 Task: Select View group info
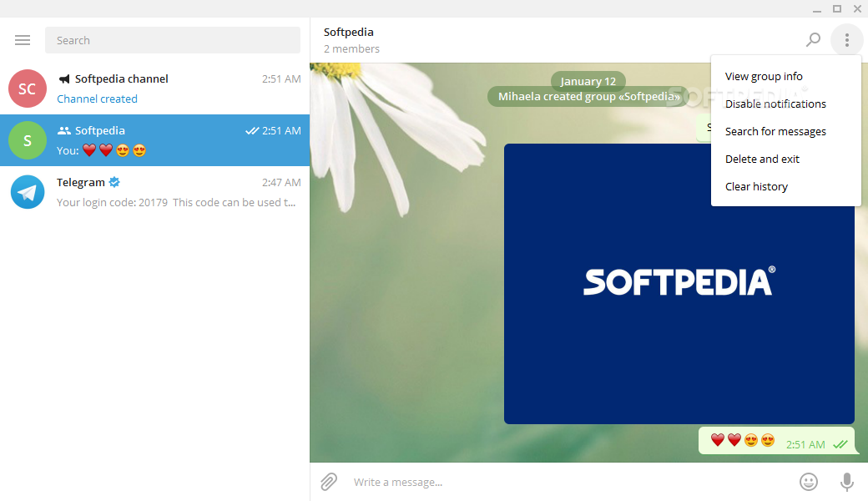click(x=785, y=76)
